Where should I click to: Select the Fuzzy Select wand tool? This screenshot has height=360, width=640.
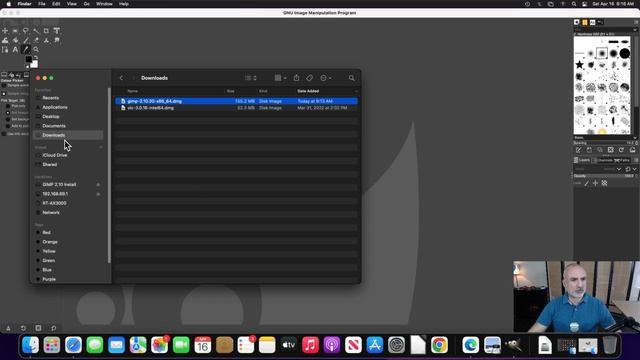[36, 31]
